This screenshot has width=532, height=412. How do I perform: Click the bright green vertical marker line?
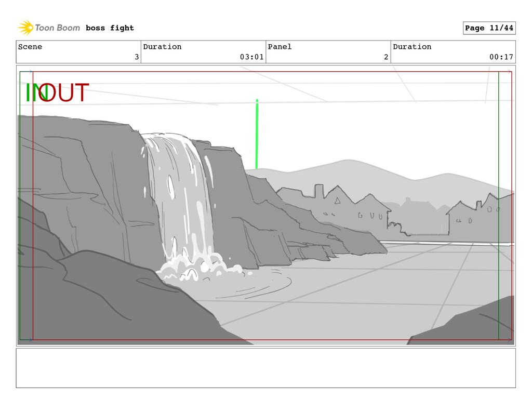click(x=257, y=134)
